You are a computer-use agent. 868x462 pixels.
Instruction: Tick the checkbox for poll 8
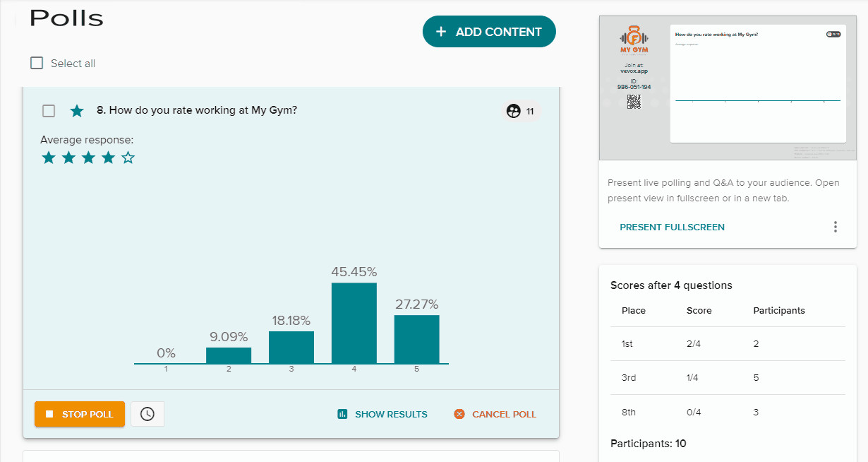[49, 111]
